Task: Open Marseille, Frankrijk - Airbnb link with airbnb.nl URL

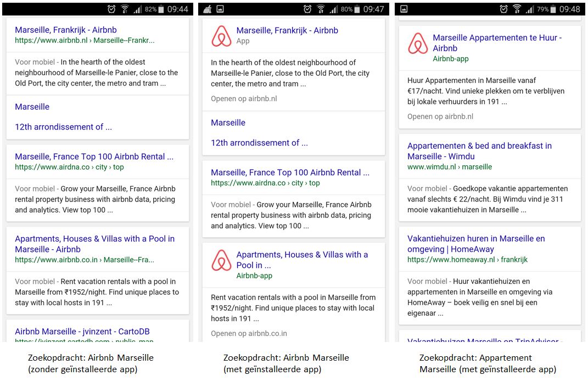Action: point(66,30)
